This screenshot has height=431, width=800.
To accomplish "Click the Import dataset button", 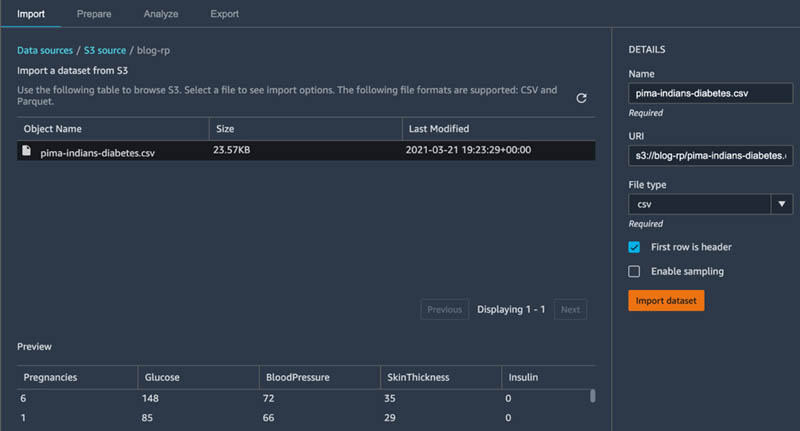I will click(x=666, y=300).
